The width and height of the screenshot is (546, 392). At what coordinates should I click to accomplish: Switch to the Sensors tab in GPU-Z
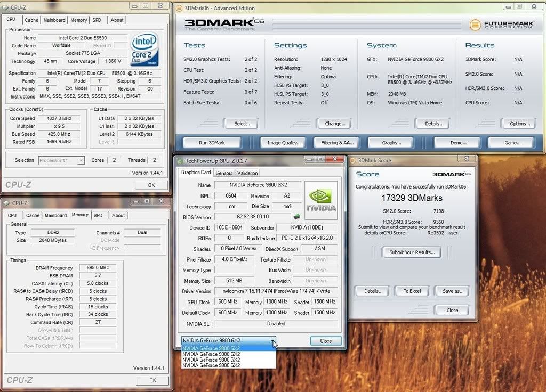(224, 173)
